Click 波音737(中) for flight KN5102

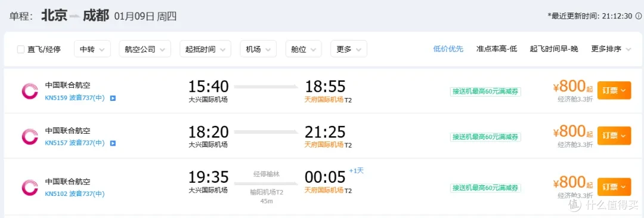[87, 194]
